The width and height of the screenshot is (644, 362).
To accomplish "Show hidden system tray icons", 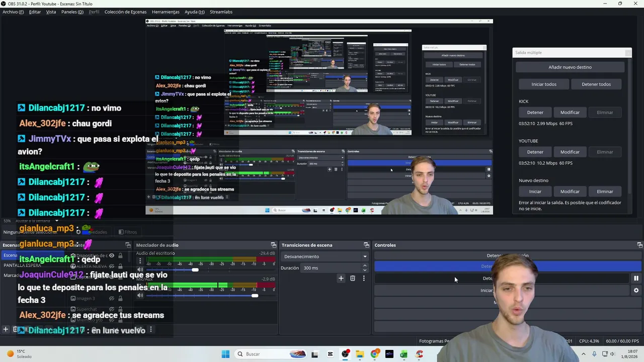I will [584, 354].
